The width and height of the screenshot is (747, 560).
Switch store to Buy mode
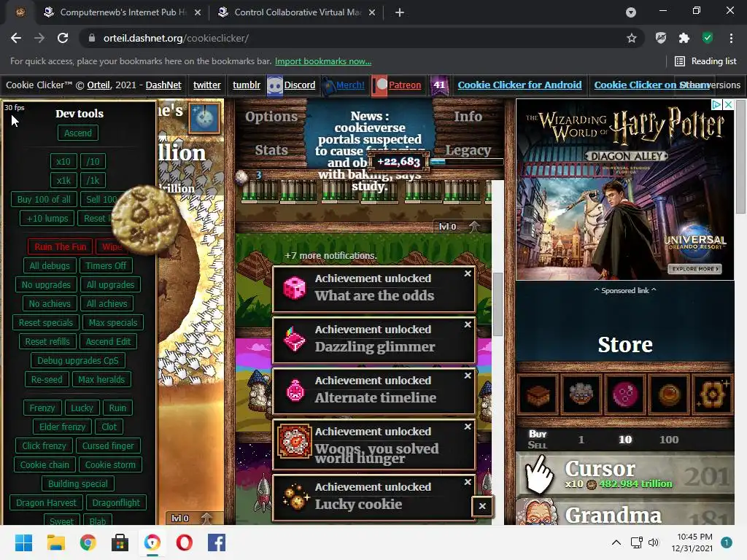538,434
